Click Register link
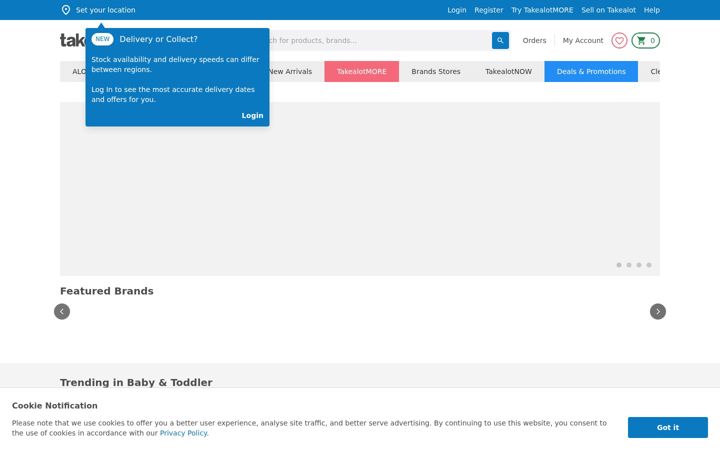The width and height of the screenshot is (720, 450). coord(489,10)
